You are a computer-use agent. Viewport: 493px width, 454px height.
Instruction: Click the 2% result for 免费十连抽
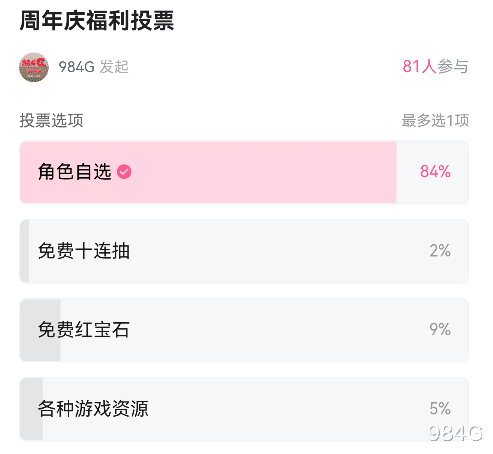(440, 251)
